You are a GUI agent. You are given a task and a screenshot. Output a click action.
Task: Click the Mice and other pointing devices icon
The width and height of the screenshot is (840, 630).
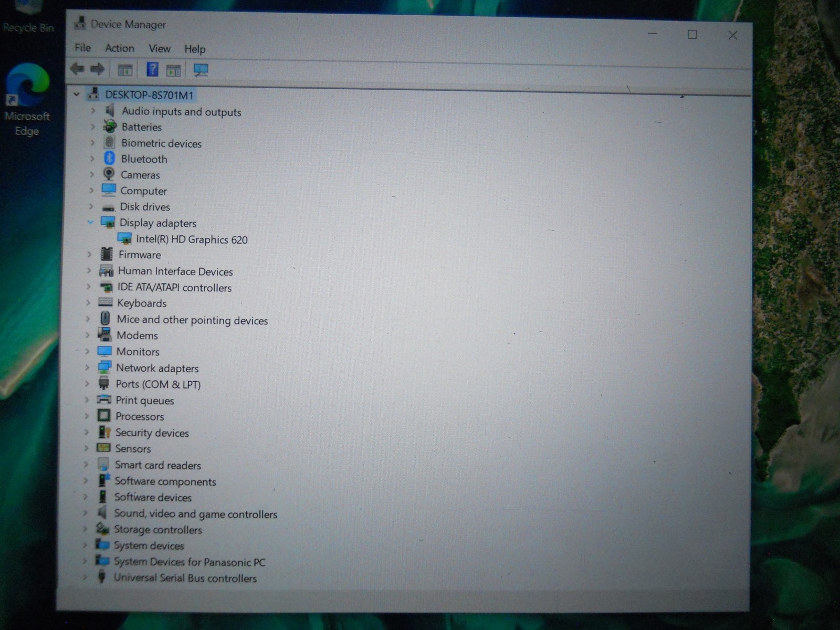point(105,319)
